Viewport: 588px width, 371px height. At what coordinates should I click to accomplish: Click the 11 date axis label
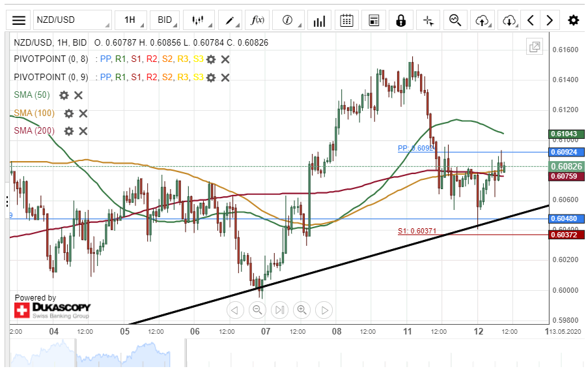point(407,332)
